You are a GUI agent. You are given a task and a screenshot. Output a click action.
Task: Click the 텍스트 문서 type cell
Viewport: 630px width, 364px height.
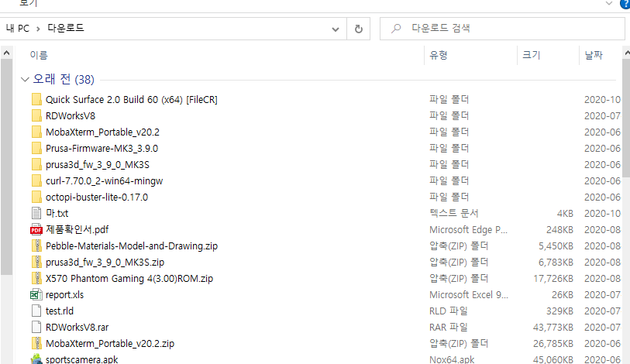[453, 213]
